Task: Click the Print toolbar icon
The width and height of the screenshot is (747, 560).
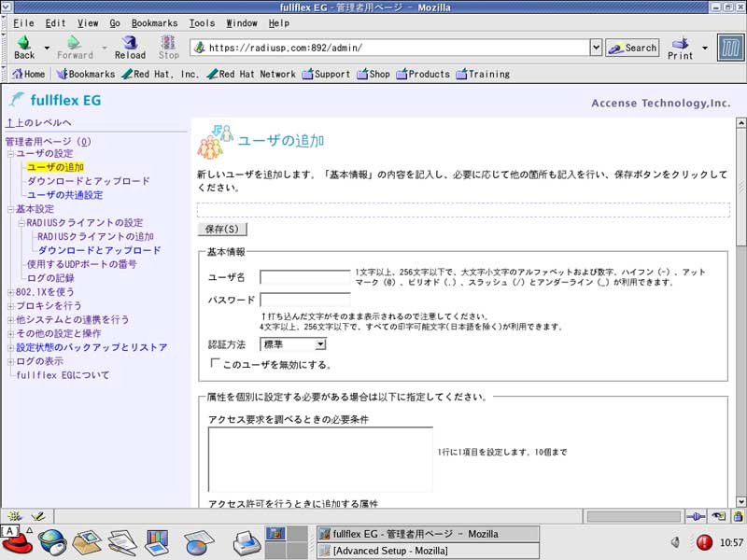Action: pyautogui.click(x=680, y=48)
